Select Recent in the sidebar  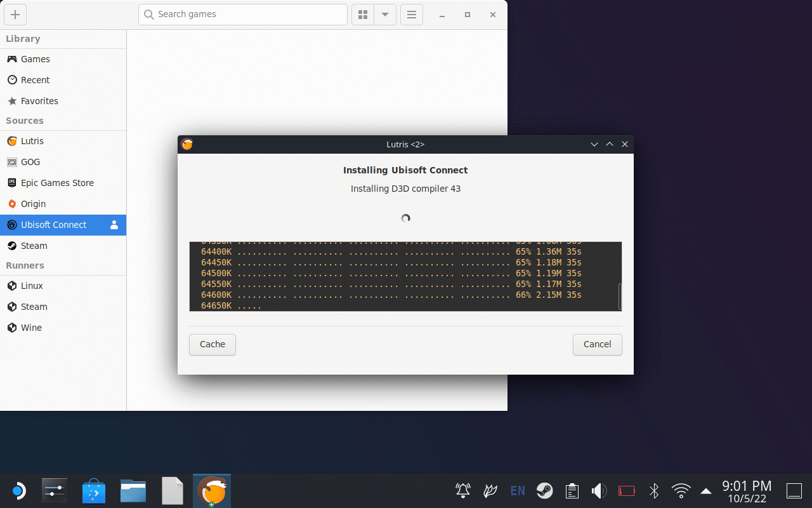pos(63,80)
